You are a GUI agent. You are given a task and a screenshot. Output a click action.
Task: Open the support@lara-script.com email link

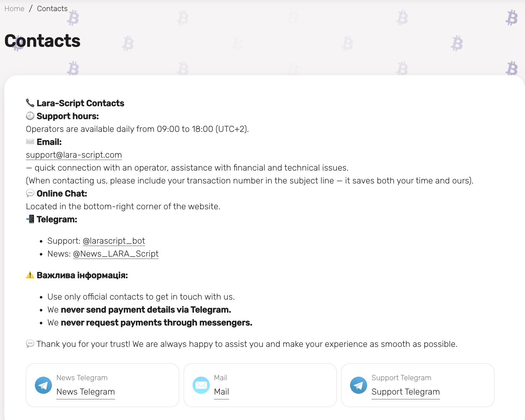click(x=74, y=155)
